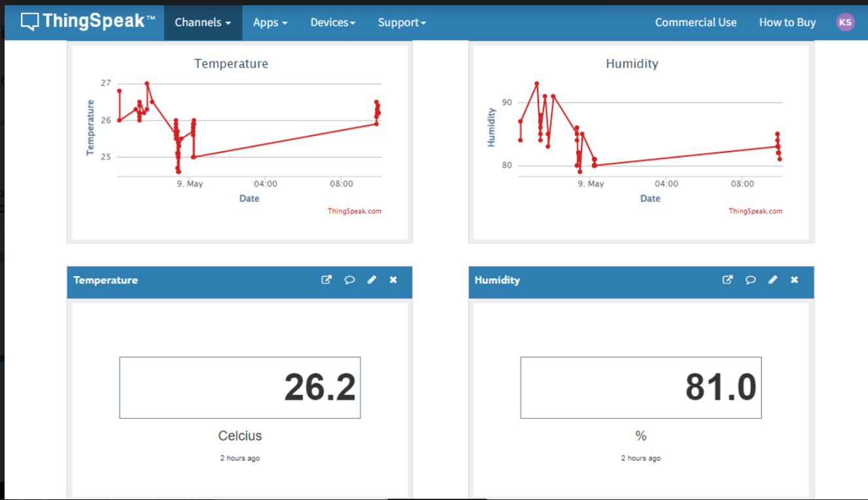Edit the Temperature chart settings via pencil icon
The height and width of the screenshot is (500, 868).
click(x=372, y=280)
